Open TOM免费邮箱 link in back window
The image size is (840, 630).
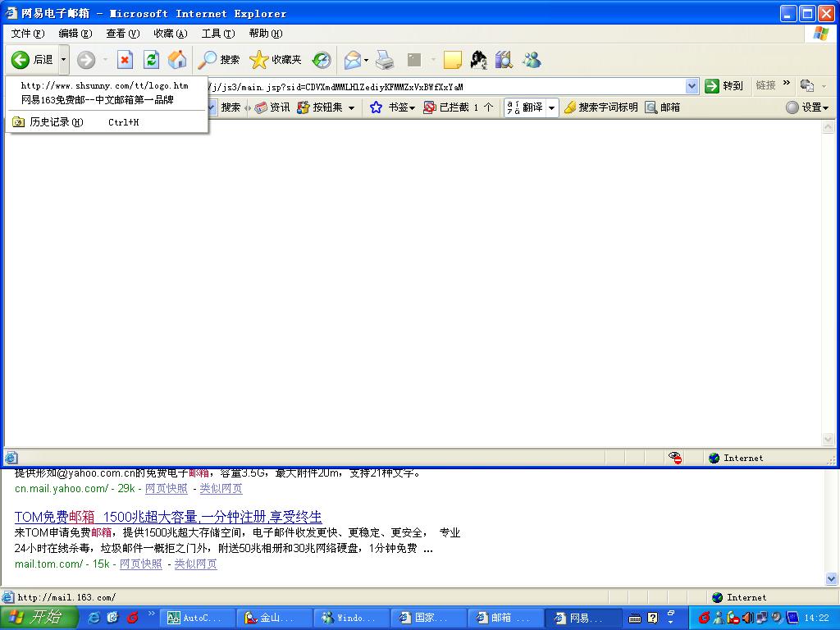pyautogui.click(x=168, y=517)
